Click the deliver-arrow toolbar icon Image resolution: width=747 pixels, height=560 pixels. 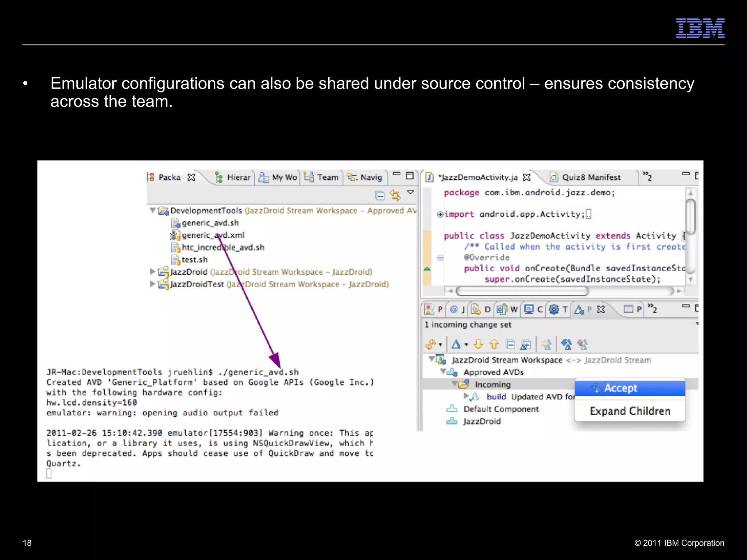pos(546,344)
